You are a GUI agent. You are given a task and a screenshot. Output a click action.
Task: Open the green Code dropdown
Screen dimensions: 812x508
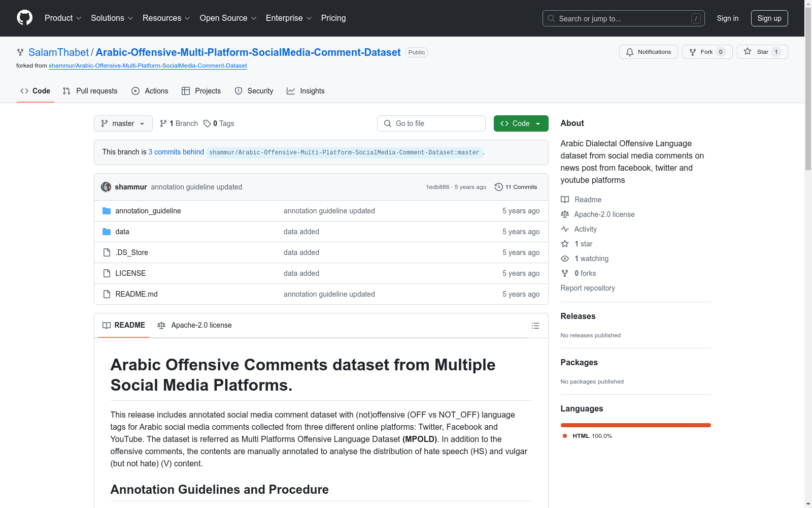coord(521,123)
